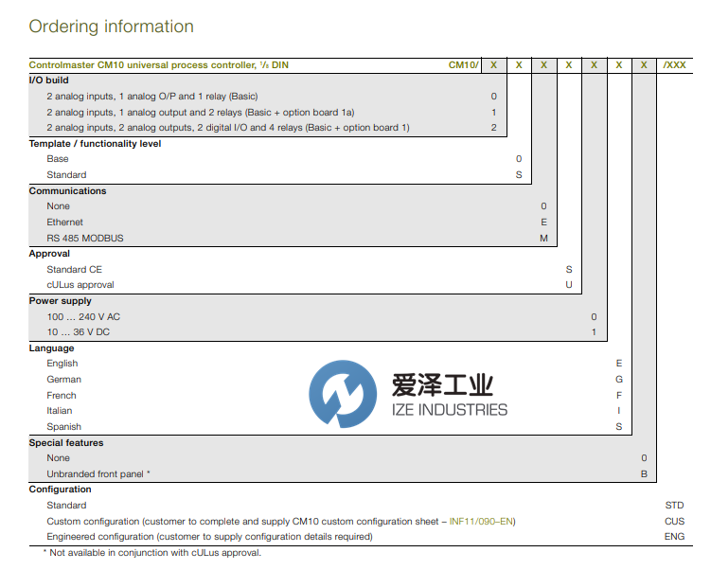The width and height of the screenshot is (711, 588).
Task: Click the STD configuration code
Action: (x=674, y=506)
